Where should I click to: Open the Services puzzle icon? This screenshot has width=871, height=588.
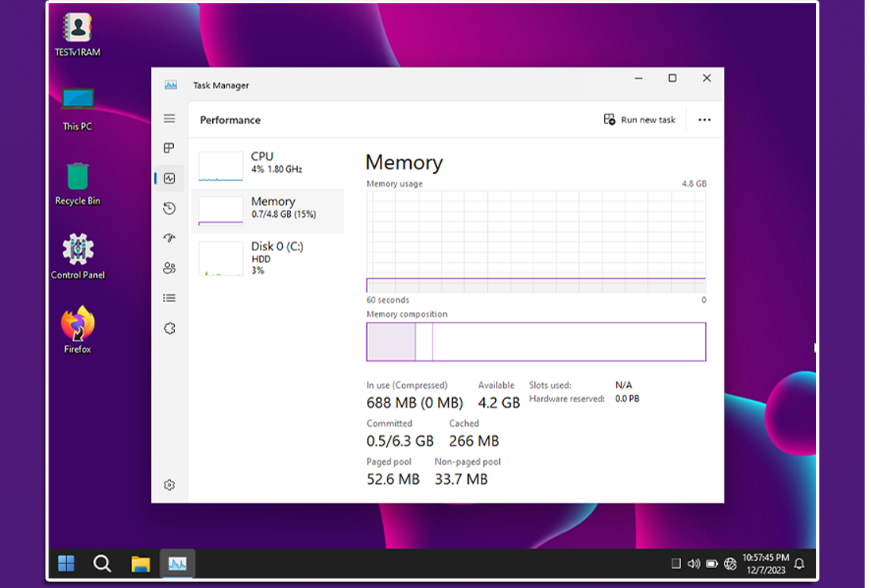tap(169, 328)
